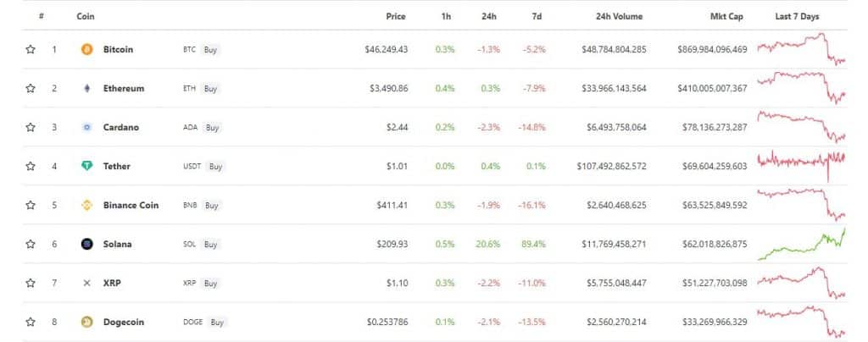Sort by the 7d change column
The height and width of the screenshot is (342, 868).
537,17
